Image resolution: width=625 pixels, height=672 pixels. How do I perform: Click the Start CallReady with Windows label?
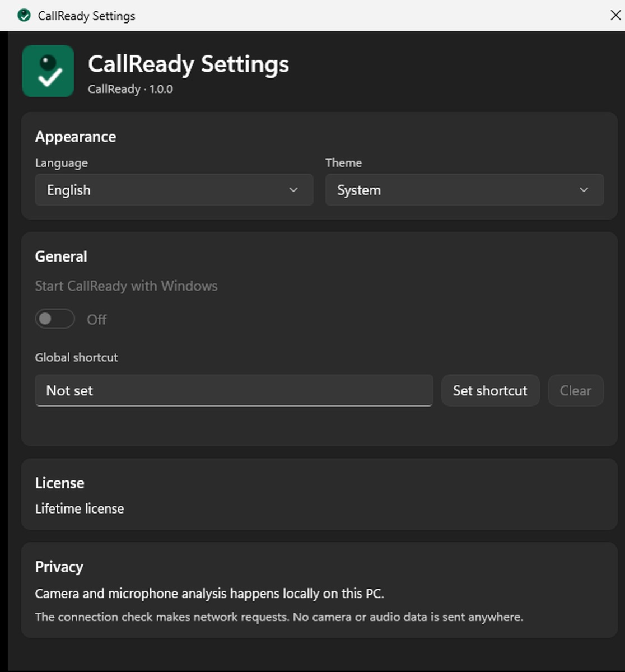(126, 286)
